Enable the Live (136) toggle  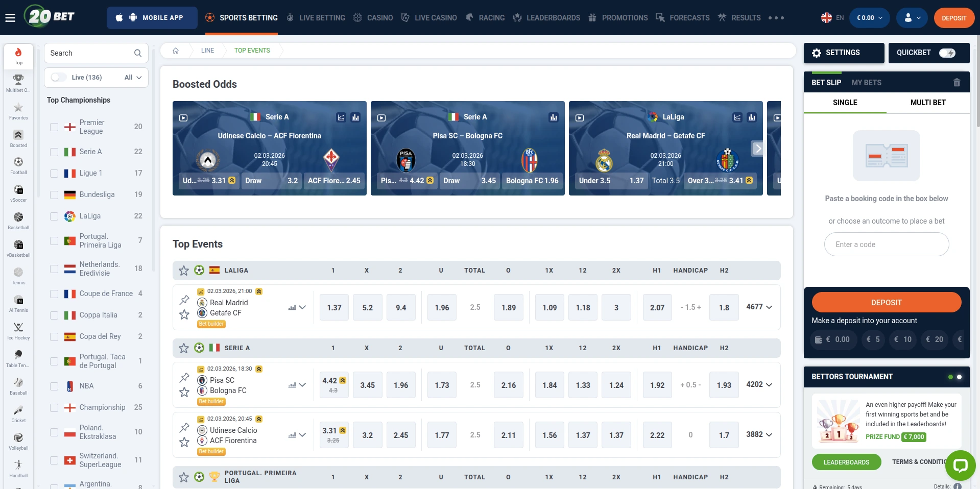59,78
